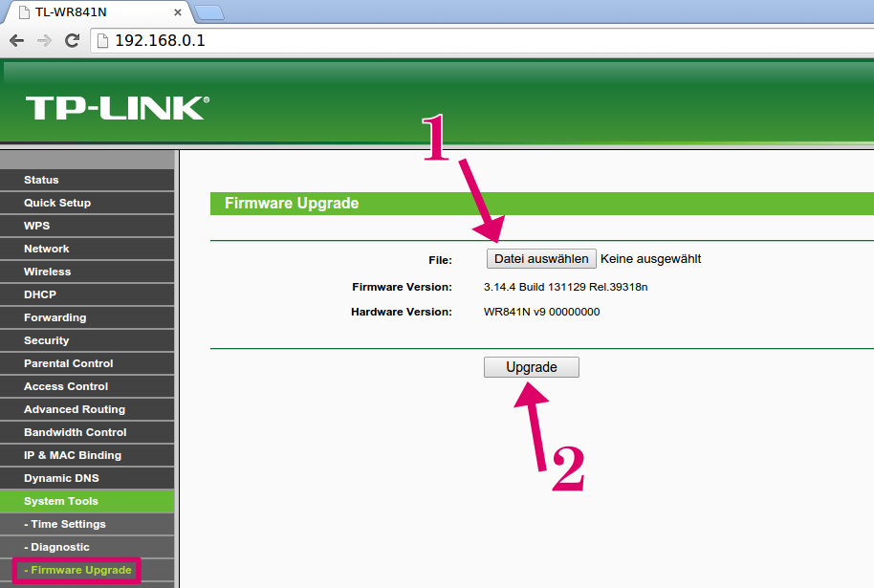Expand the DHCP menu section
This screenshot has width=874, height=588.
pyautogui.click(x=87, y=294)
